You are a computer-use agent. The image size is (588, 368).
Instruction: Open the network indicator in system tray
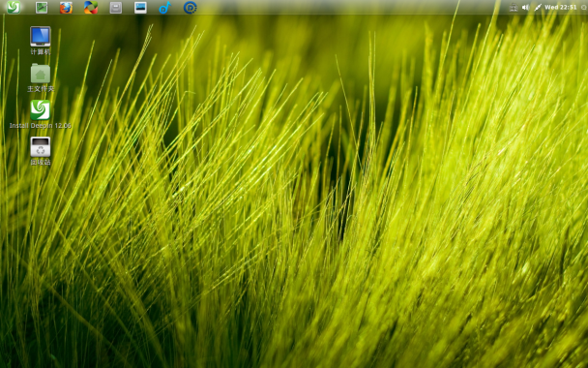coord(514,7)
